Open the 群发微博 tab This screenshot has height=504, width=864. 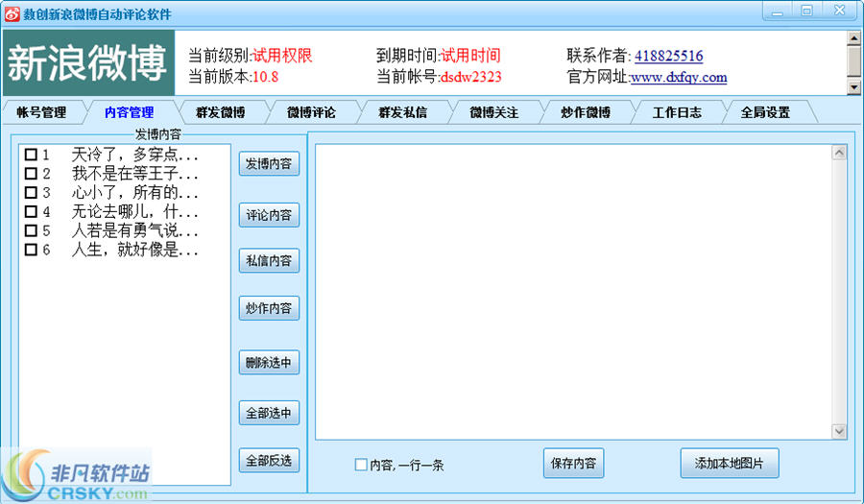[221, 112]
